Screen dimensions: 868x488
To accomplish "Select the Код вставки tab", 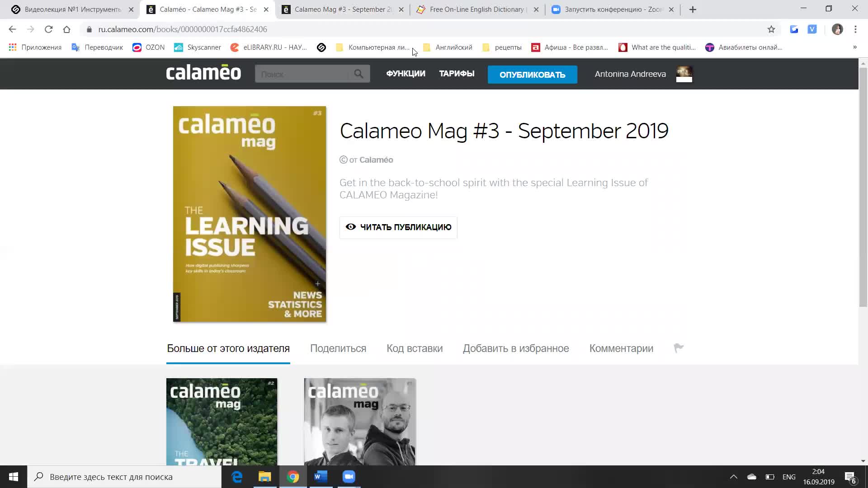I will (x=415, y=348).
